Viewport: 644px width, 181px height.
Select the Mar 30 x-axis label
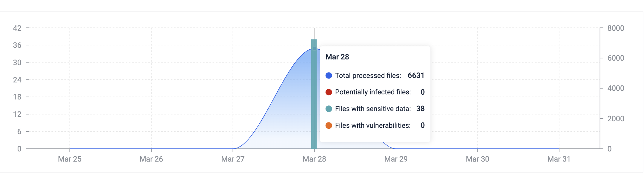pos(477,159)
